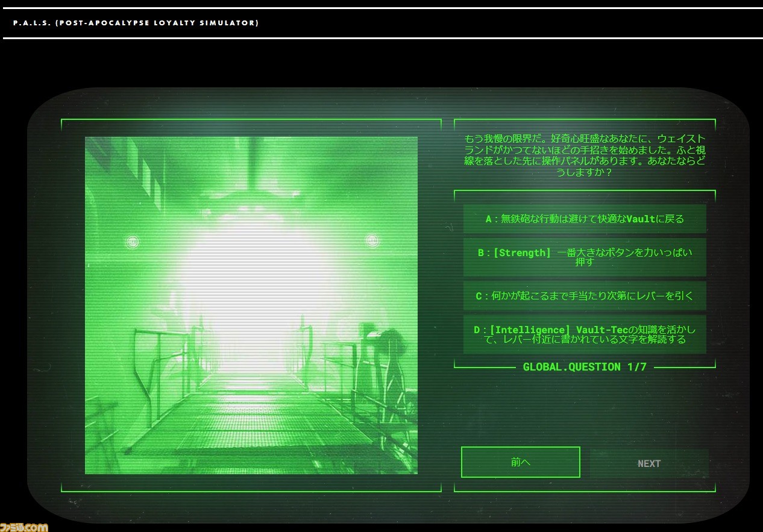Choose answer B: [Strength] push biggest button

[x=585, y=257]
